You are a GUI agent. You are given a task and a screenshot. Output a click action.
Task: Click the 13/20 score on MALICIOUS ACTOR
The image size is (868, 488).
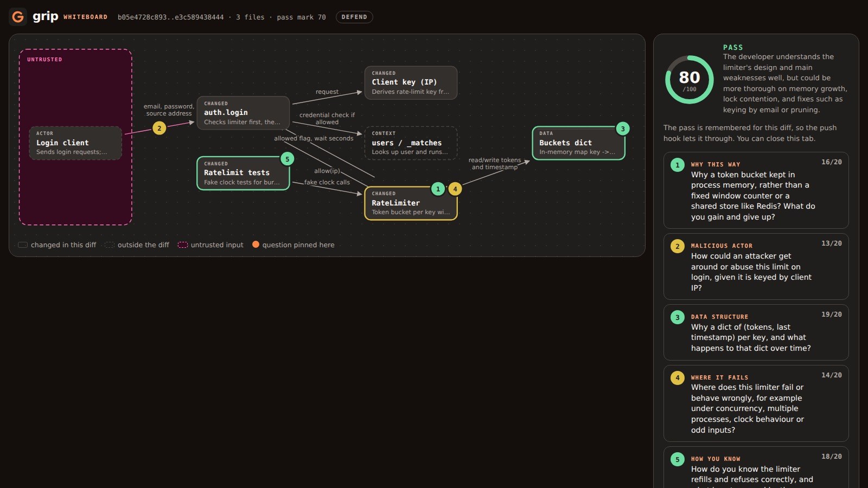(832, 243)
